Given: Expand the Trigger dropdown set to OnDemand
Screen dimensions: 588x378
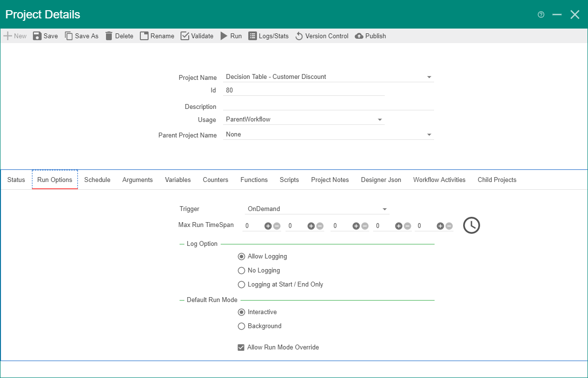Looking at the screenshot, I should 385,209.
